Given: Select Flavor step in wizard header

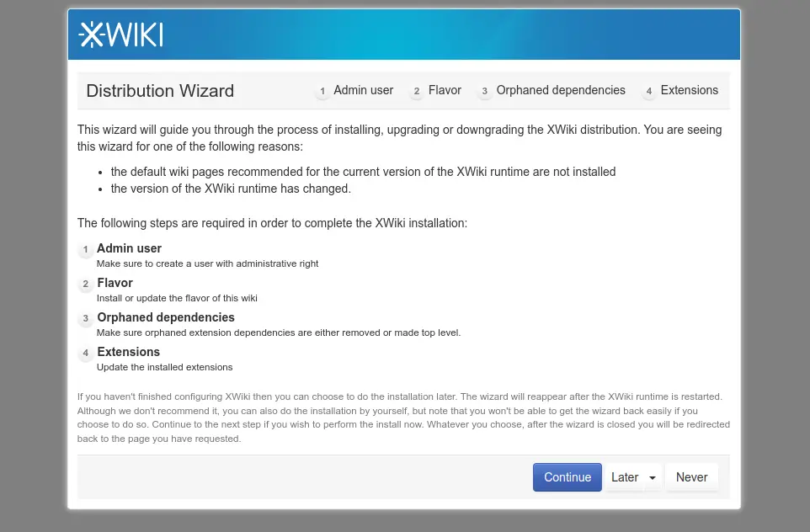Looking at the screenshot, I should pos(445,90).
